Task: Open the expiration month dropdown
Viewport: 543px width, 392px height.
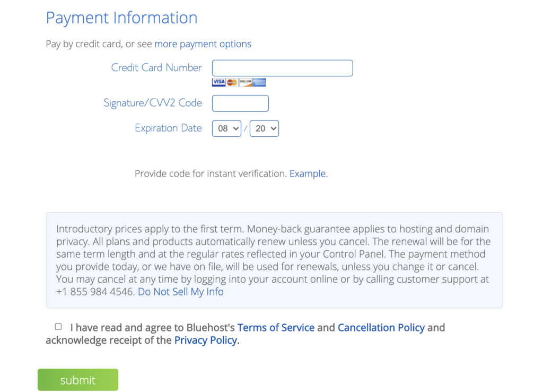Action: (x=226, y=128)
